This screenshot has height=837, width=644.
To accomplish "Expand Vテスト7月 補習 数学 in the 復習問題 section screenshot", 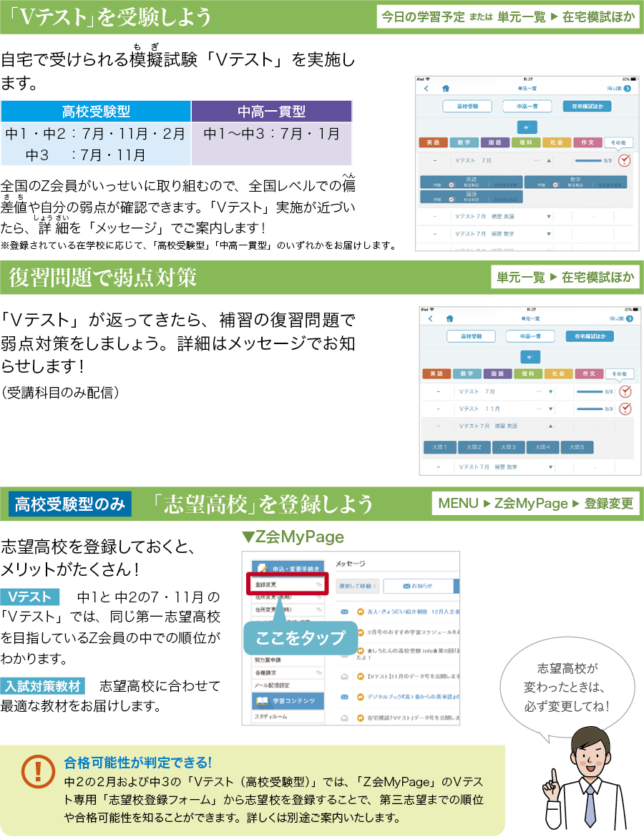I will tap(550, 467).
